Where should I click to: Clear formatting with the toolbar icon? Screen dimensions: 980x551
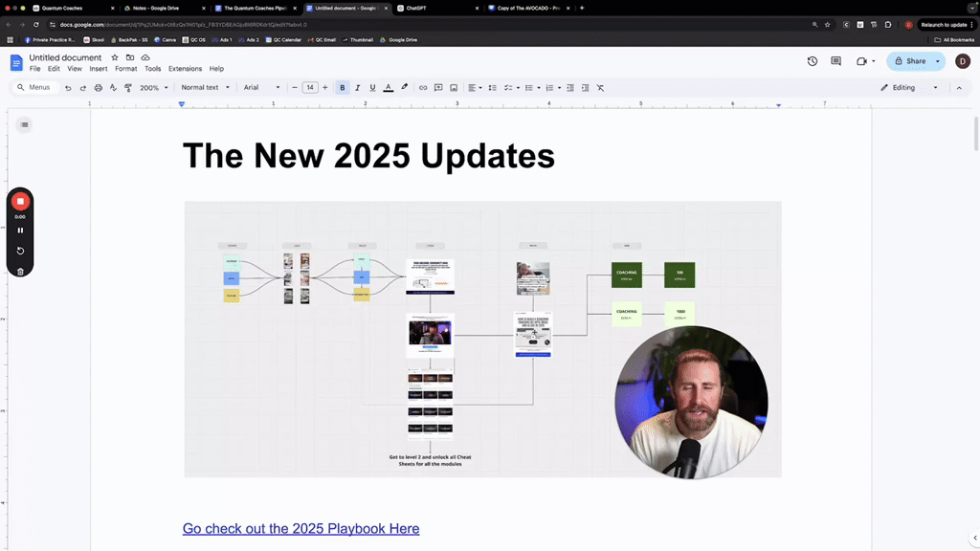click(x=600, y=87)
